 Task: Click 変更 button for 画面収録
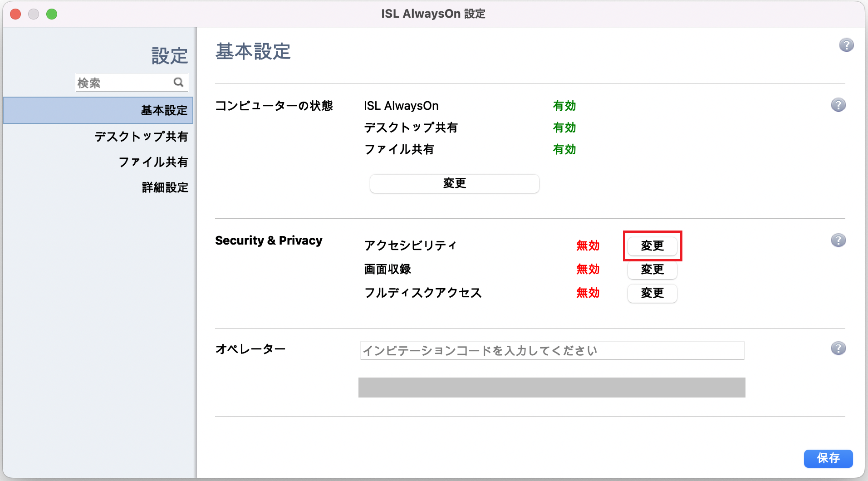[x=652, y=270]
